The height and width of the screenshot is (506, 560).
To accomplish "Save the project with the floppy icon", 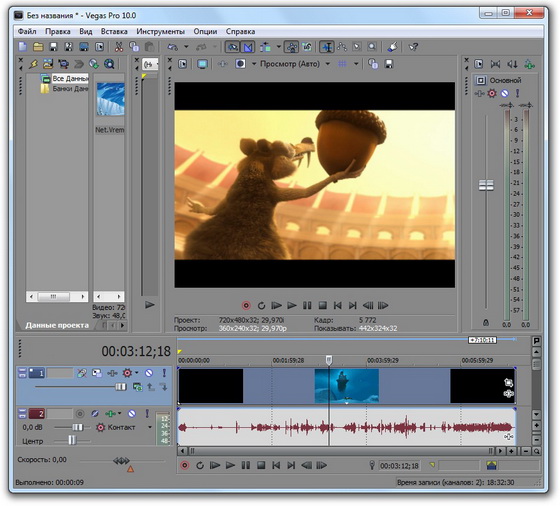I will (53, 46).
